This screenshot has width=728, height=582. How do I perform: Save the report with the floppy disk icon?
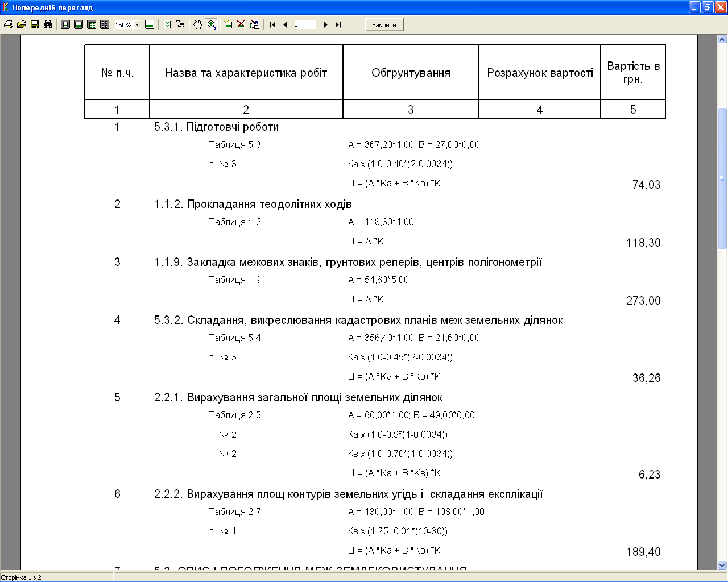pyautogui.click(x=35, y=24)
